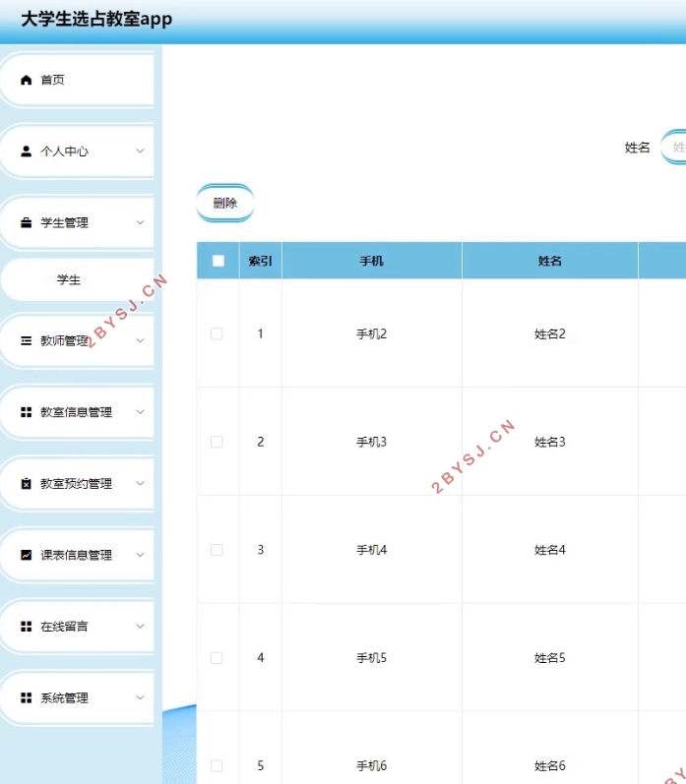Check the box for row 手机5
This screenshot has width=686, height=784.
click(217, 658)
